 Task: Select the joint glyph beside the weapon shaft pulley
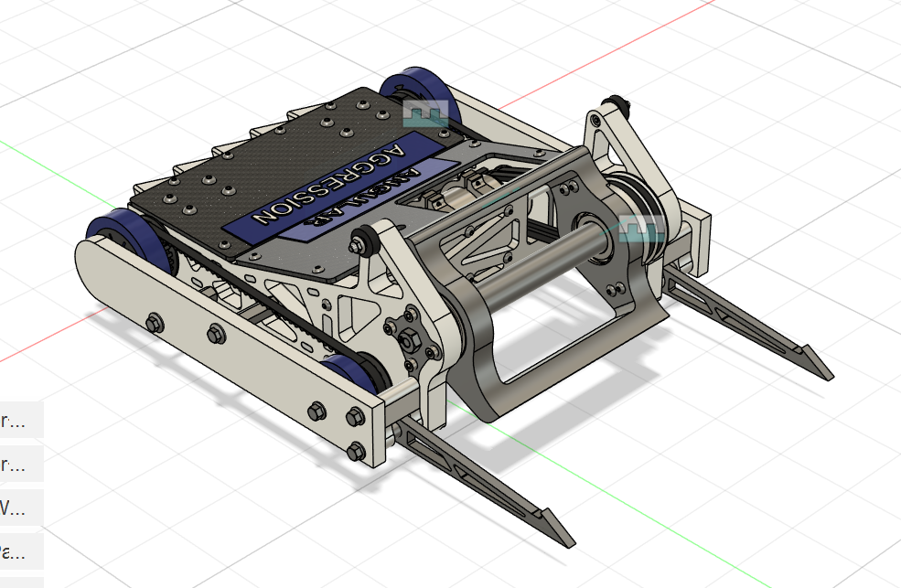click(x=642, y=230)
